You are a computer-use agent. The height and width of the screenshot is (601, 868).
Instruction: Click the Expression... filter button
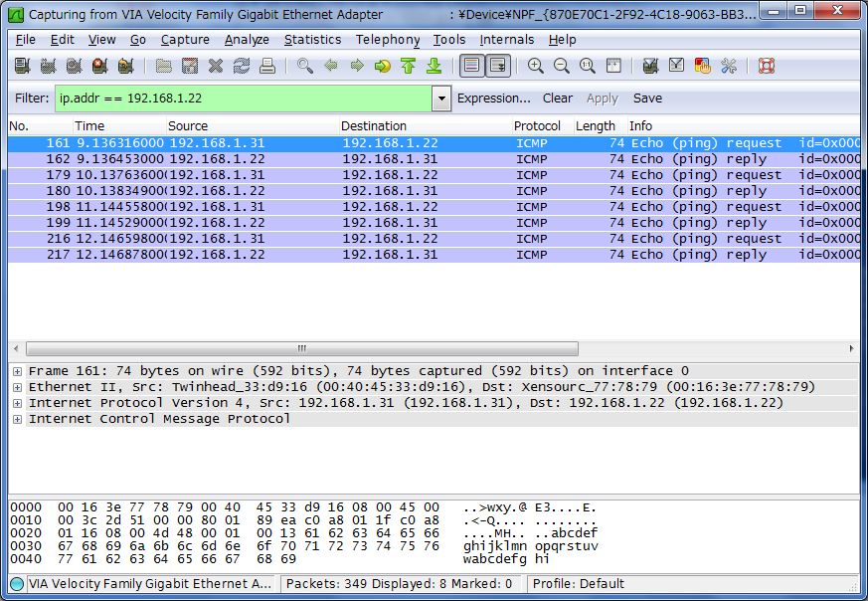coord(494,99)
